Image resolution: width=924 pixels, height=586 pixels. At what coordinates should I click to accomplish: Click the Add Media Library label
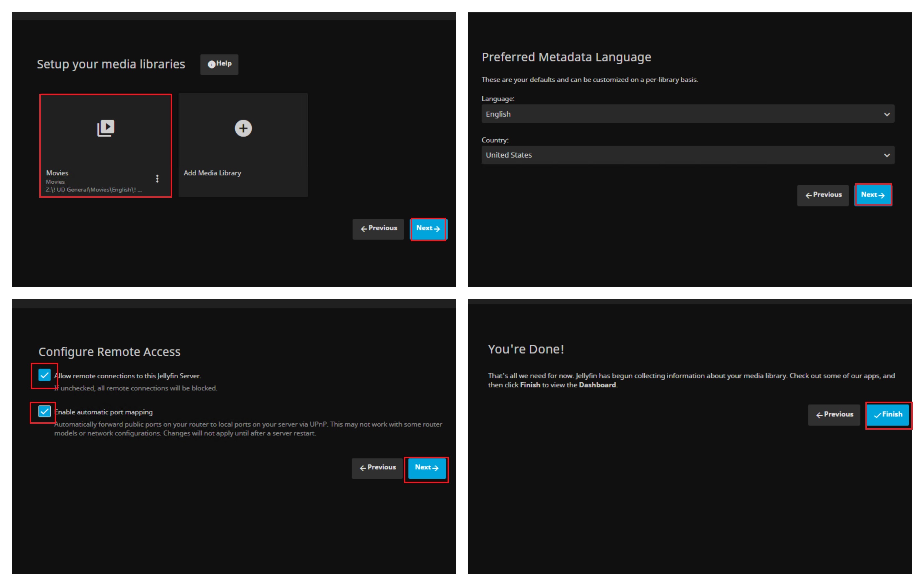[212, 173]
